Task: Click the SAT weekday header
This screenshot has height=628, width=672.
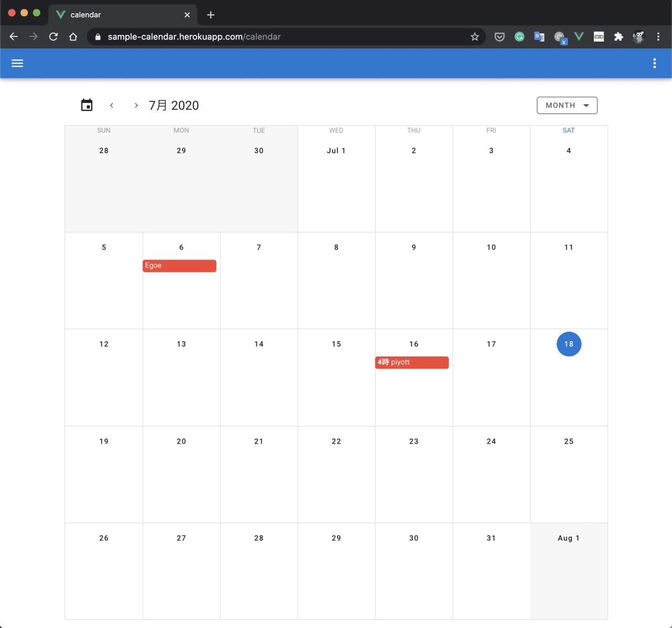Action: 569,130
